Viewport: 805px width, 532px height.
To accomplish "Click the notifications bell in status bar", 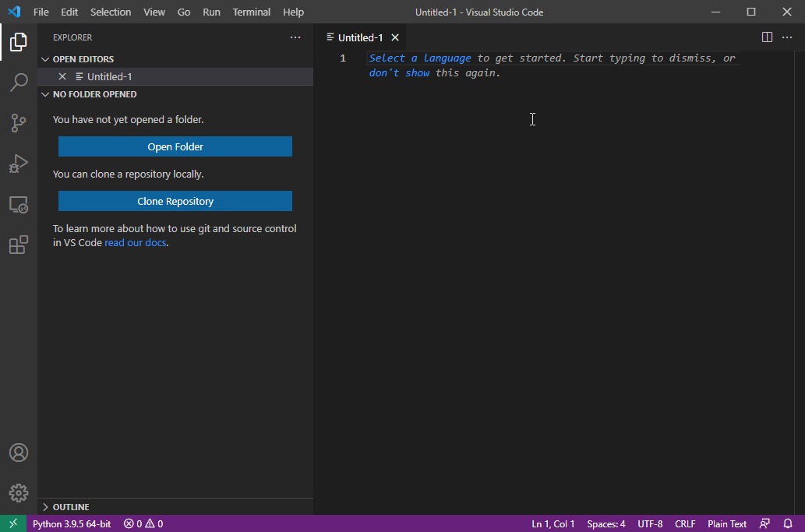I will point(788,523).
